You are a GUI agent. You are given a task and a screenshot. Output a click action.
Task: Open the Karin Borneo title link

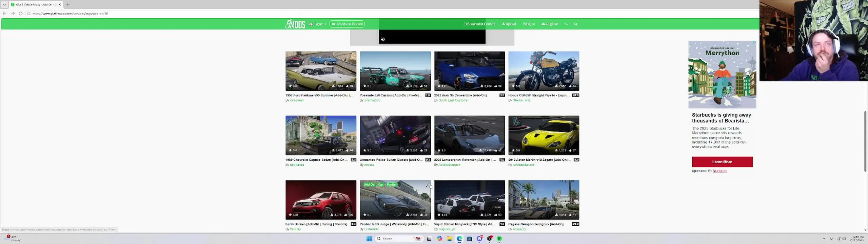[316, 224]
